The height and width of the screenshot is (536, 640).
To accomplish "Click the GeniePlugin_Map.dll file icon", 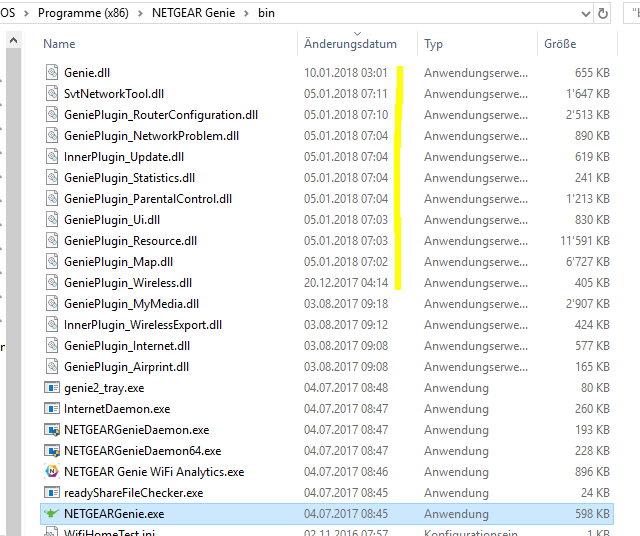I will click(x=52, y=262).
